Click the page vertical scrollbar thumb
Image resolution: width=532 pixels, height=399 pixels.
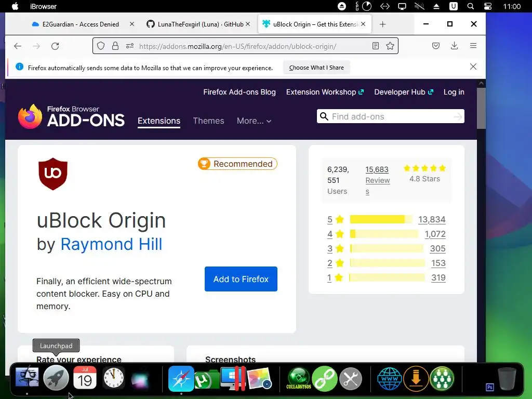[x=481, y=108]
